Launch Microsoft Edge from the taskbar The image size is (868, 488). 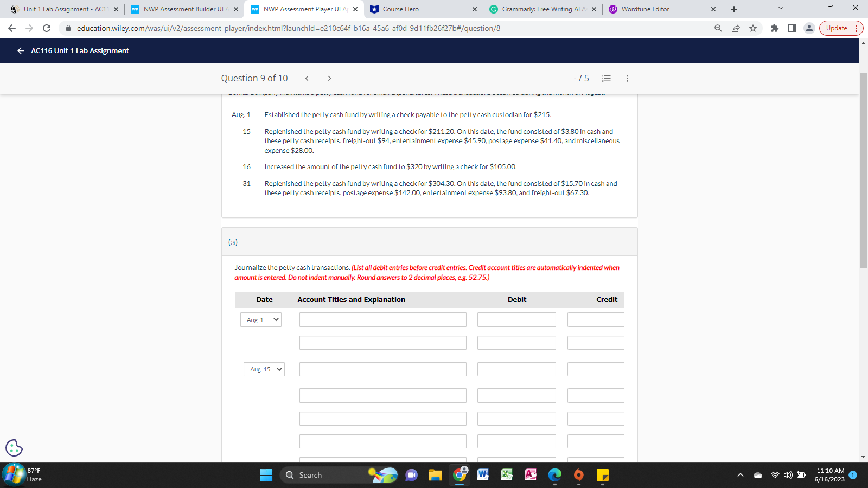coord(554,475)
